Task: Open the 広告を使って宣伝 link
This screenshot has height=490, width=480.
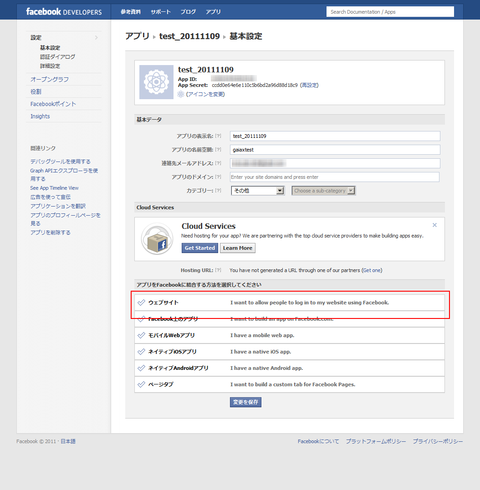Action: pyautogui.click(x=50, y=197)
